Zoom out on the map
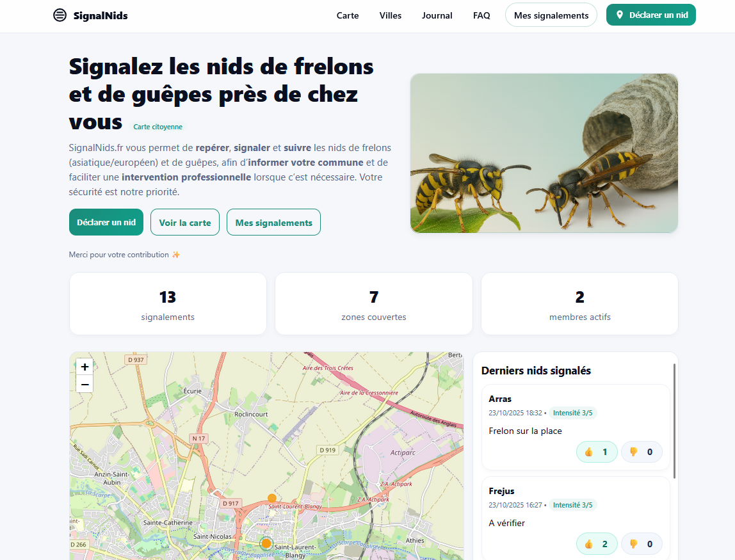The height and width of the screenshot is (560, 735). pos(85,384)
